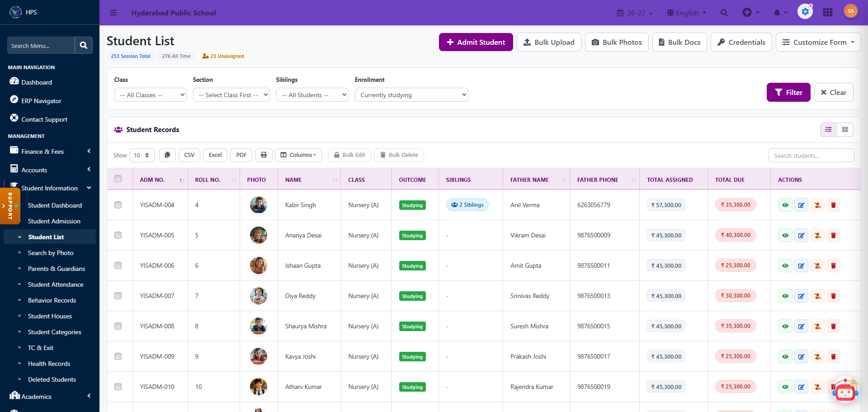Check the YISADM-006 row checkbox
Image resolution: width=868 pixels, height=412 pixels.
118,265
